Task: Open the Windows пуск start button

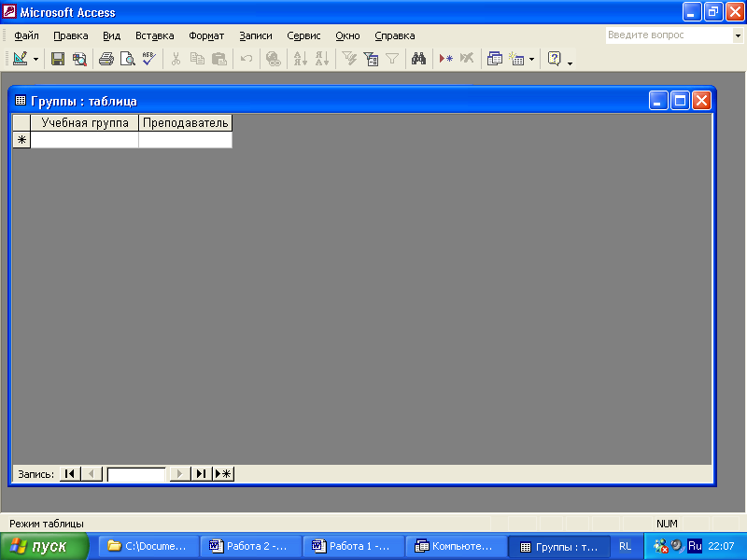Action: [44, 546]
